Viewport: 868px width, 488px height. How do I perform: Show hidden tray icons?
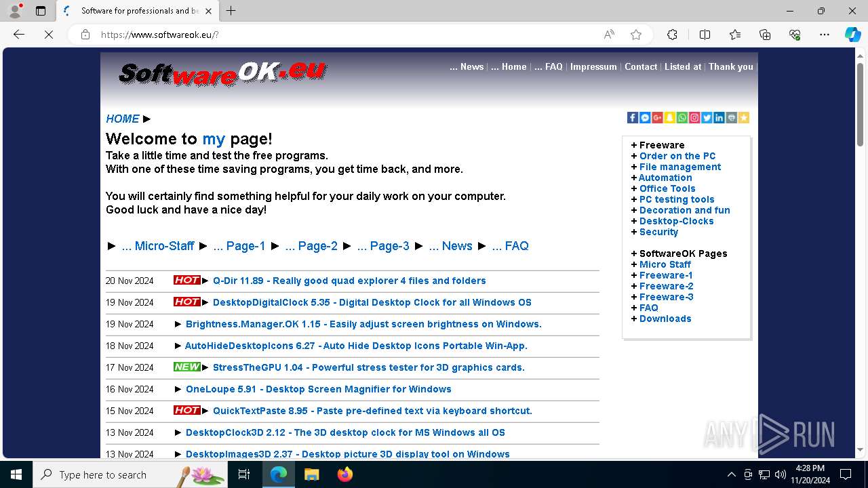731,474
